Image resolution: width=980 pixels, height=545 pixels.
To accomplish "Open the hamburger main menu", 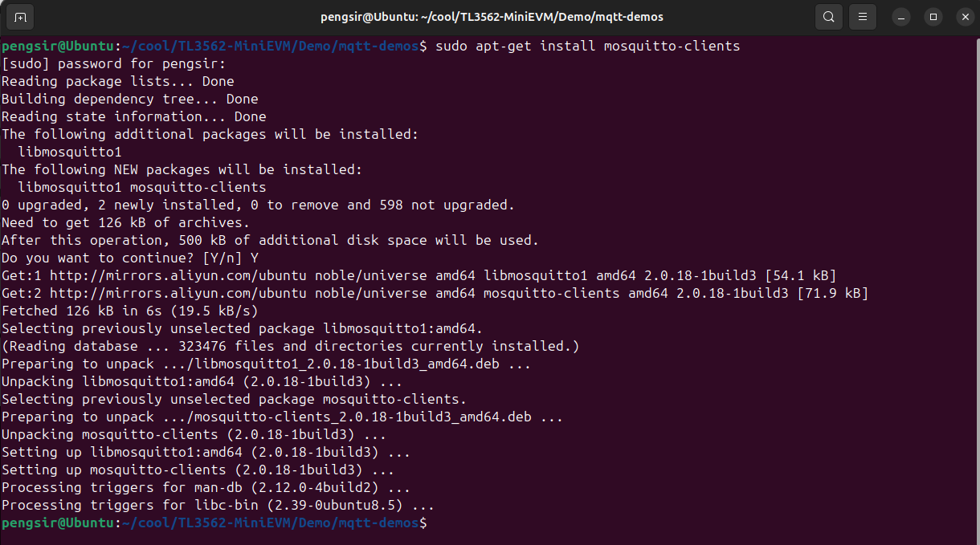I will pos(863,17).
